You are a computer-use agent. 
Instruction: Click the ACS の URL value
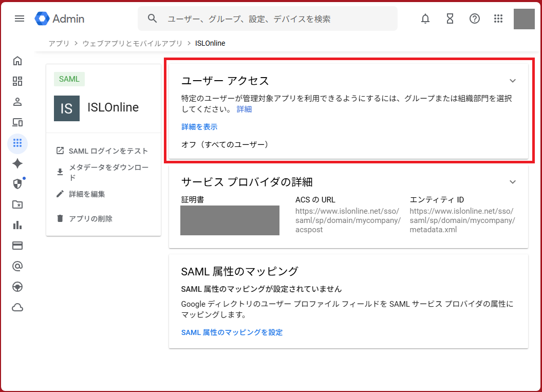(x=348, y=220)
